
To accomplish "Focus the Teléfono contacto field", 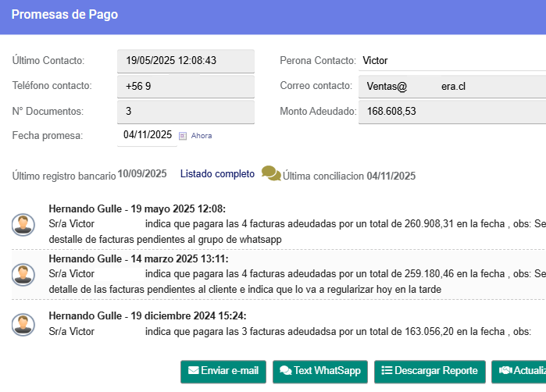I will pos(186,87).
